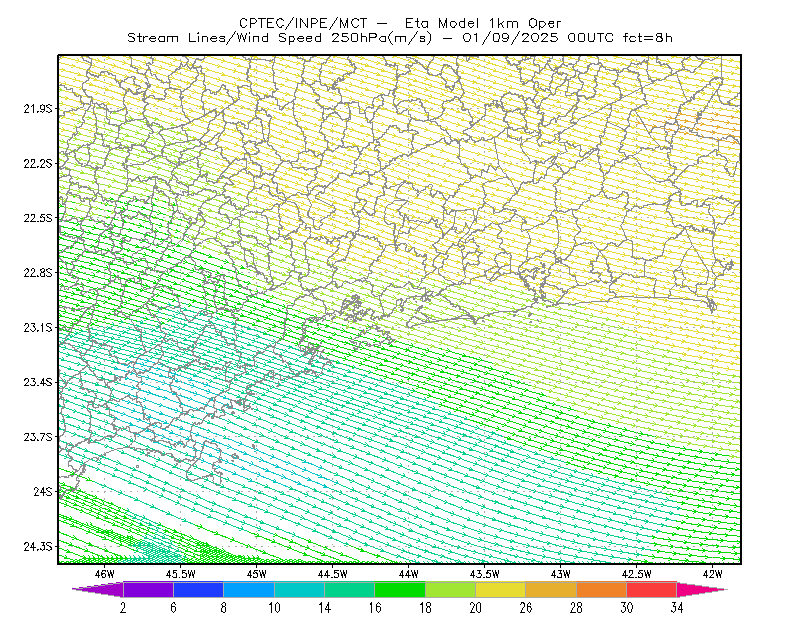Click the color bar value label 2
This screenshot has width=800, height=618.
[x=123, y=608]
